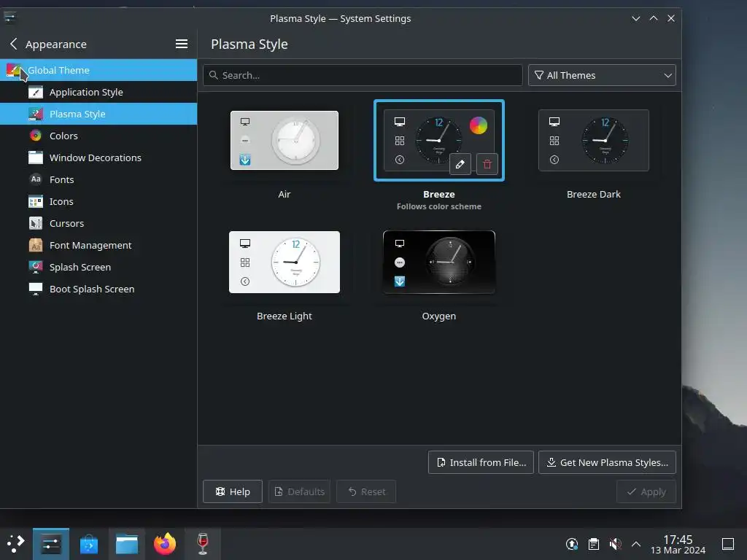Open Discover software center from taskbar

pyautogui.click(x=89, y=544)
